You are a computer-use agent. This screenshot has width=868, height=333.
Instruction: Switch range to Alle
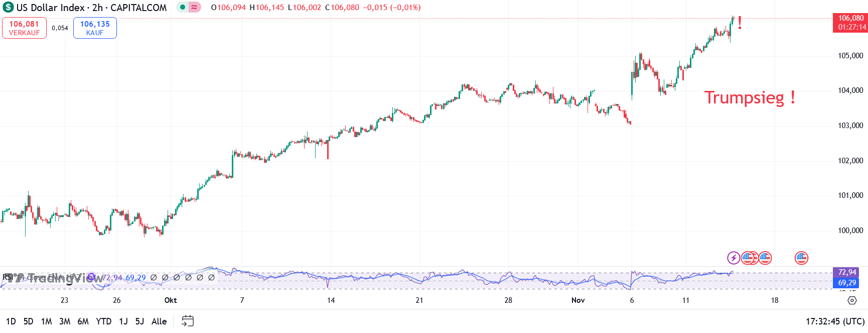point(159,321)
